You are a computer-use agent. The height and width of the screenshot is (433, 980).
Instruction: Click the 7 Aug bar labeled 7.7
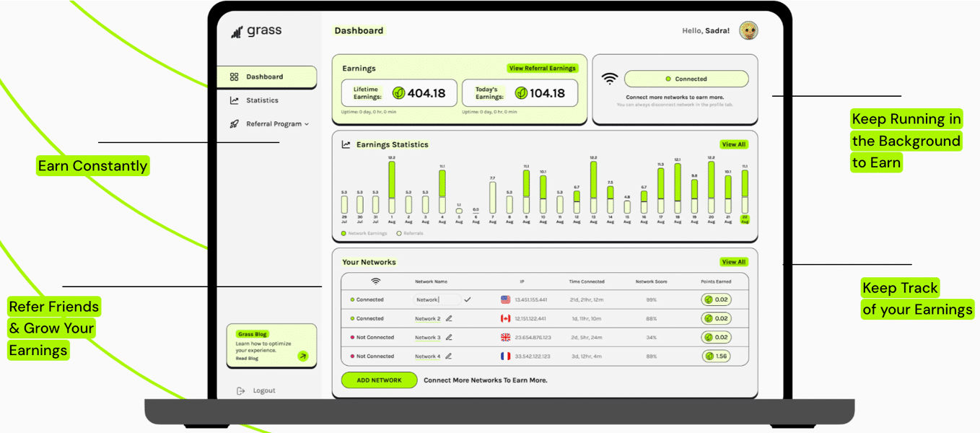[492, 198]
